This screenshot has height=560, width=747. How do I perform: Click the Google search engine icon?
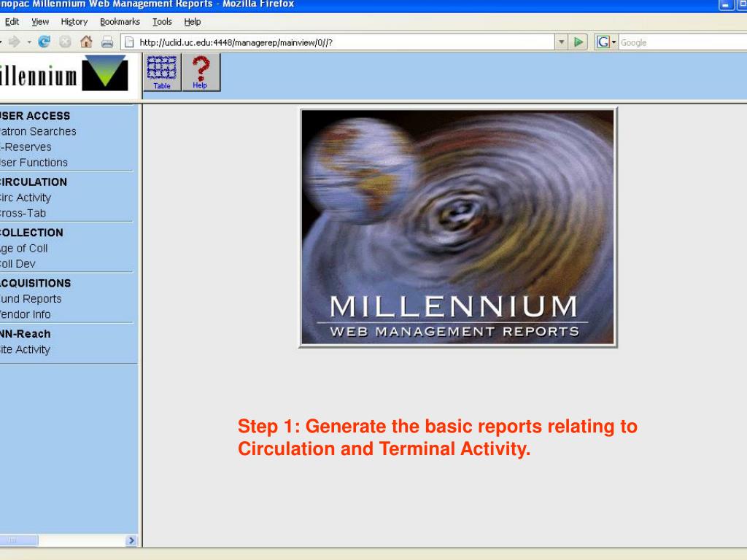(603, 42)
